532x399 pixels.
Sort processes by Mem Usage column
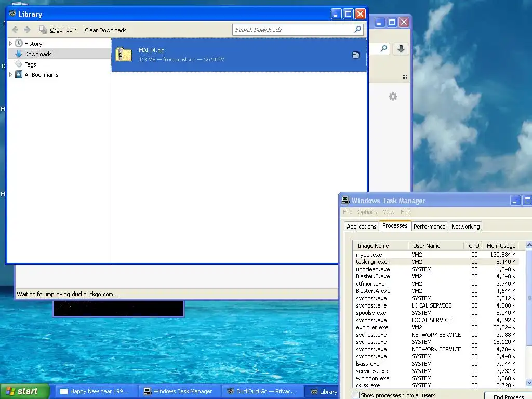click(x=501, y=246)
